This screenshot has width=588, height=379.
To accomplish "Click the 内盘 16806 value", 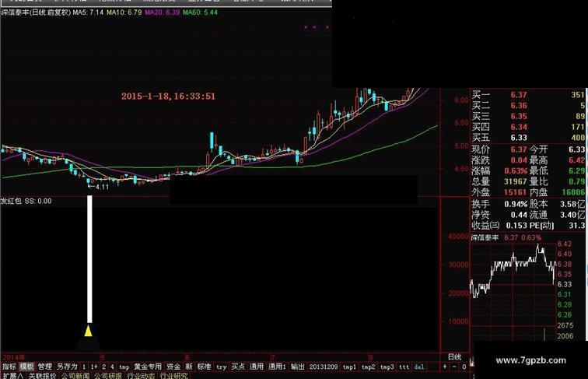I will [573, 192].
